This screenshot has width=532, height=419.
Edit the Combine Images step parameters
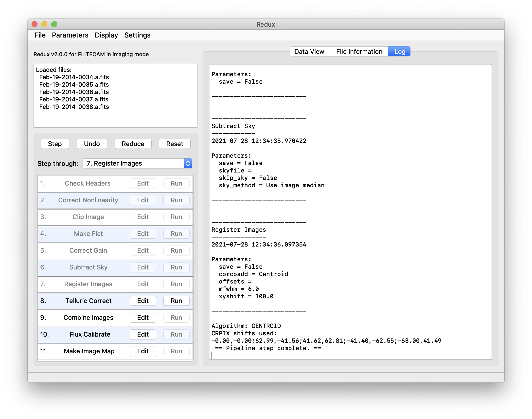coord(143,318)
